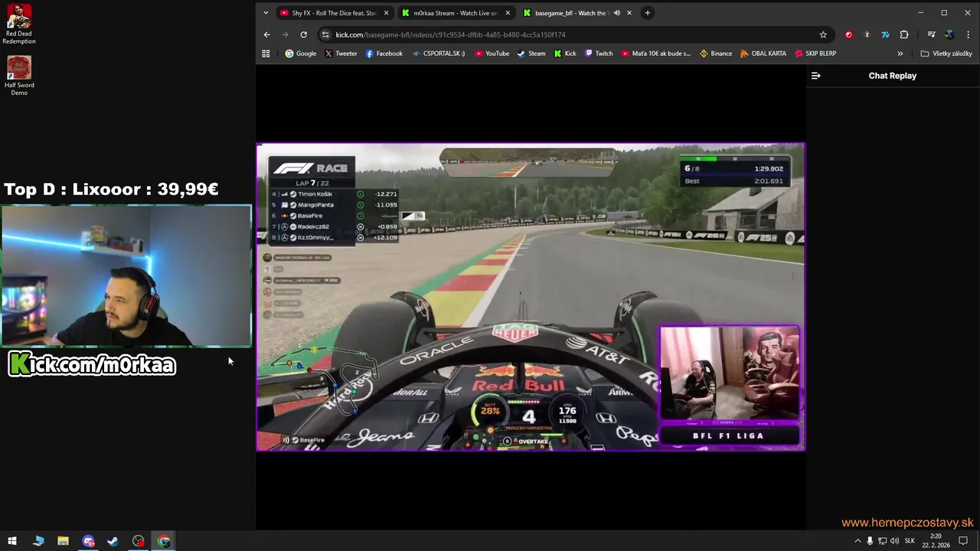Open the volume tray icon
This screenshot has height=551, width=980.
[x=894, y=541]
